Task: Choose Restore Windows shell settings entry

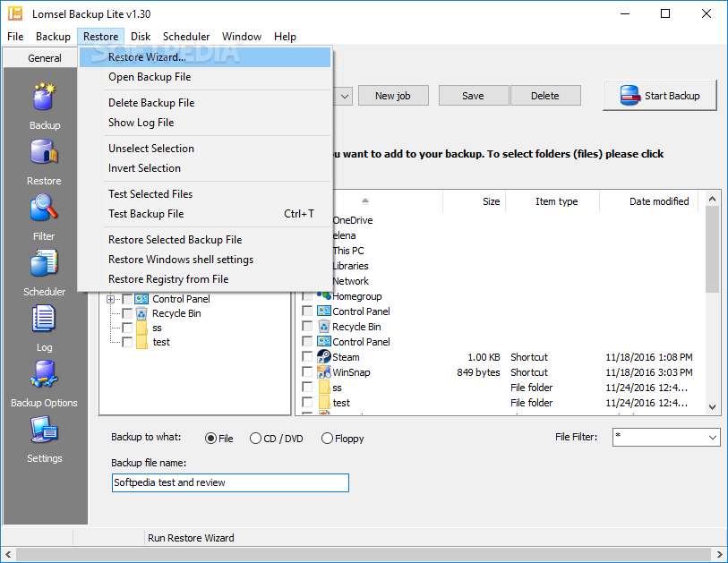Action: pos(205,260)
